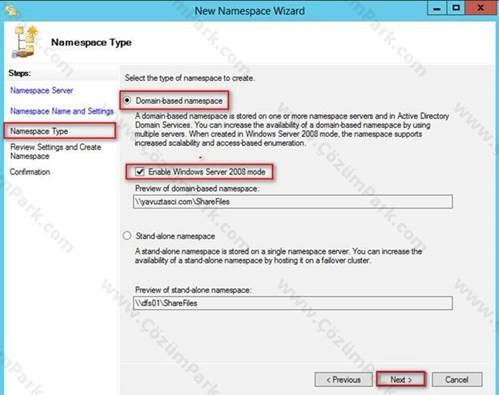Click the domain-based namespace preview field
Screen dimensions: 499x395
[293, 202]
